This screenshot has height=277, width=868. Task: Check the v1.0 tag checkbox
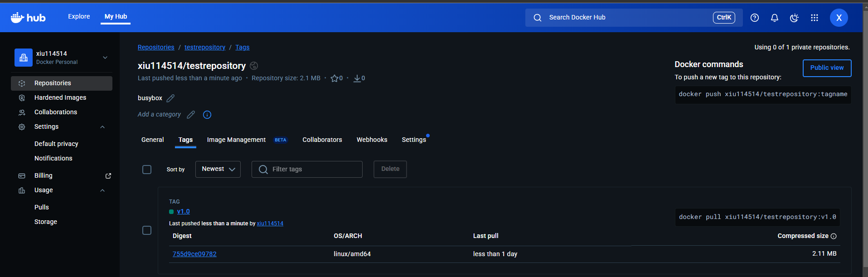tap(147, 230)
